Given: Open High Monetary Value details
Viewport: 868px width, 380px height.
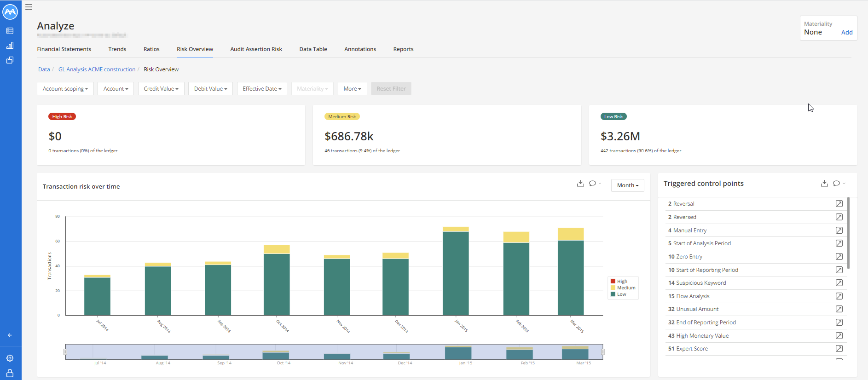Looking at the screenshot, I should coord(839,336).
